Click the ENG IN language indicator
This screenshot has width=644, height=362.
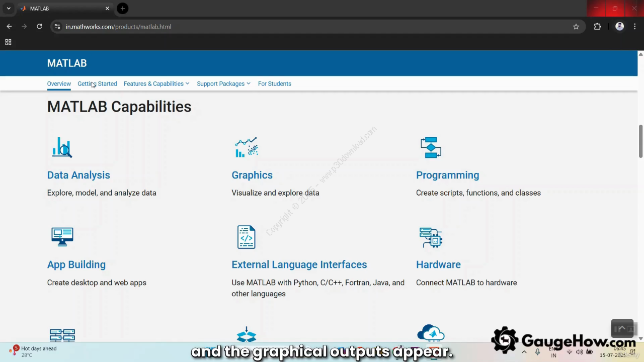(553, 352)
